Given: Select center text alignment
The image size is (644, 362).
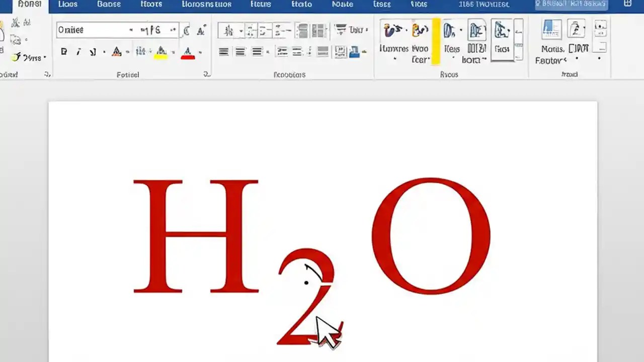Looking at the screenshot, I should pyautogui.click(x=240, y=51).
